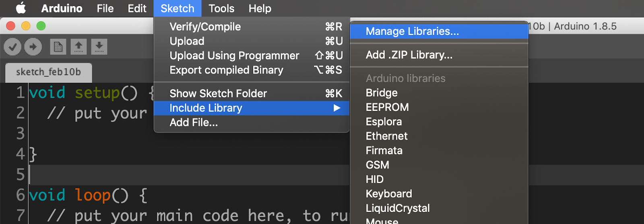Open the Edit menu
Image resolution: width=644 pixels, height=224 pixels.
pos(137,8)
